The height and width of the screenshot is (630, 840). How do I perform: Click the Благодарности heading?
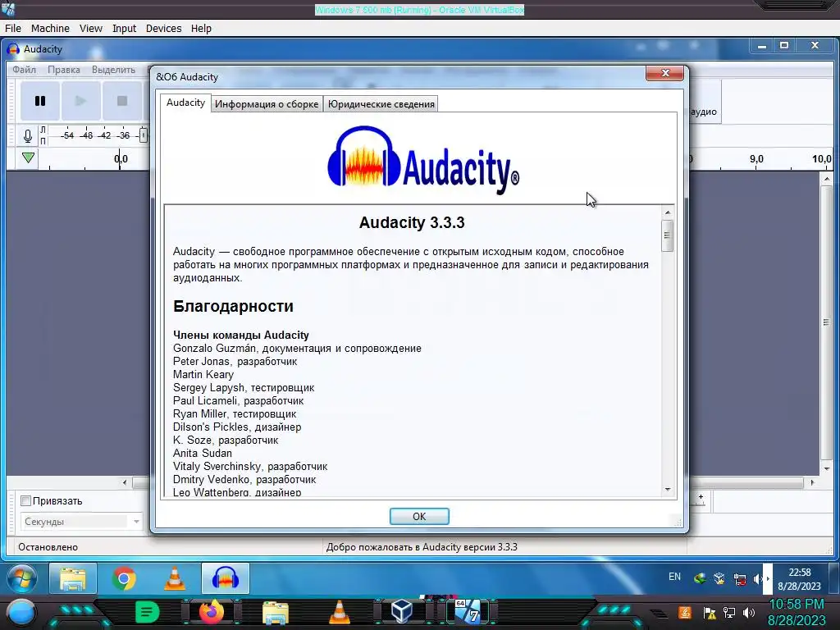tap(233, 307)
